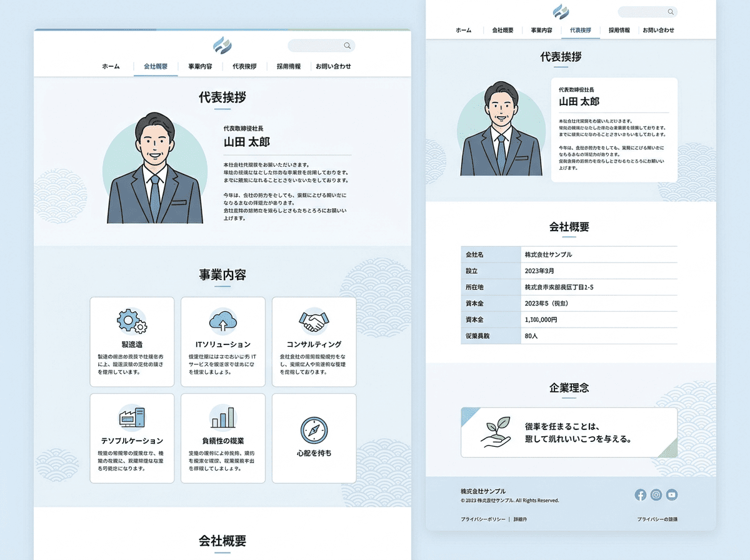Select the gears icon above 製造造
The height and width of the screenshot is (560, 750).
(x=132, y=321)
